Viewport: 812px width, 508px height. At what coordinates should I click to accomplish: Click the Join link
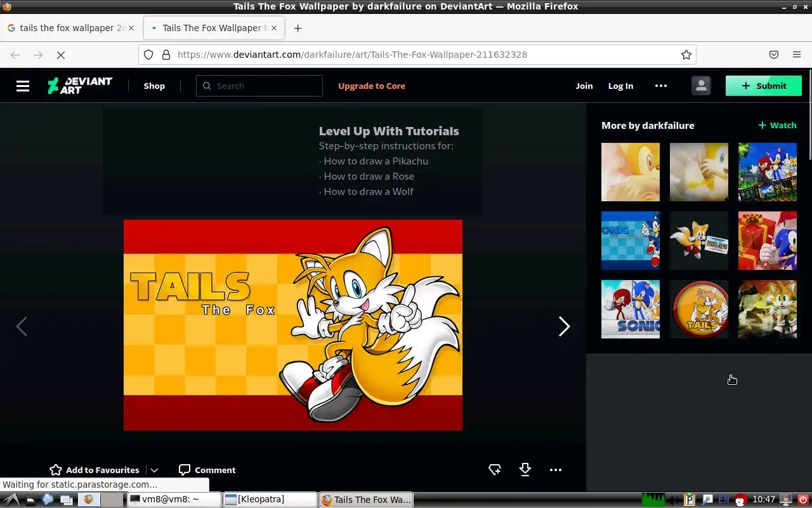click(x=584, y=86)
